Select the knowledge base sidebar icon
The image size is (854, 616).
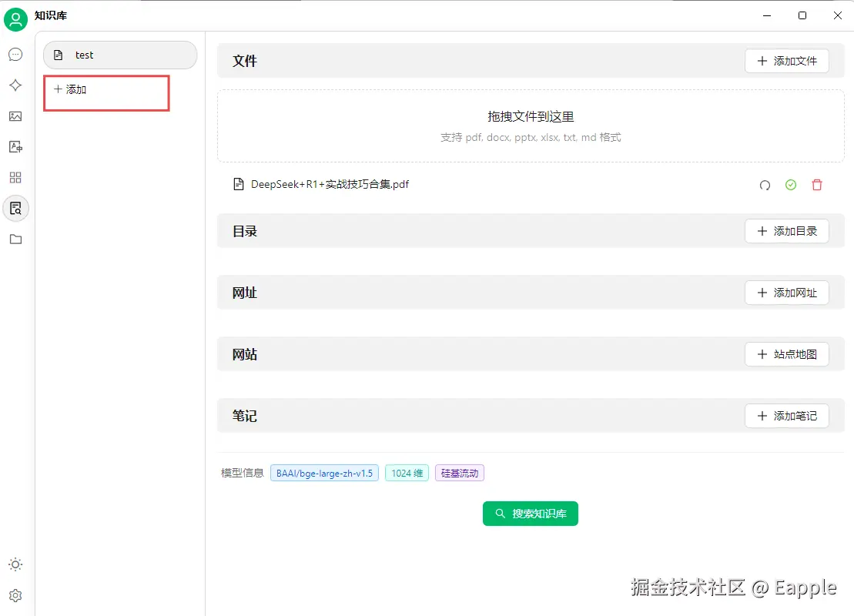point(16,208)
